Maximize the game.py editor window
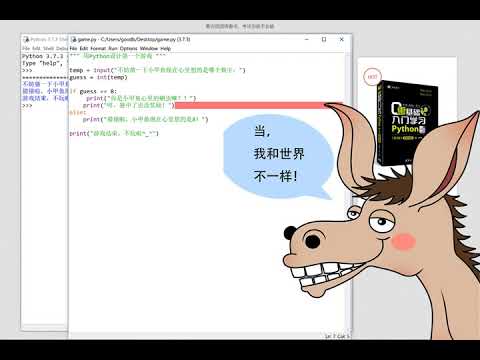The height and width of the screenshot is (360, 480). pyautogui.click(x=324, y=39)
